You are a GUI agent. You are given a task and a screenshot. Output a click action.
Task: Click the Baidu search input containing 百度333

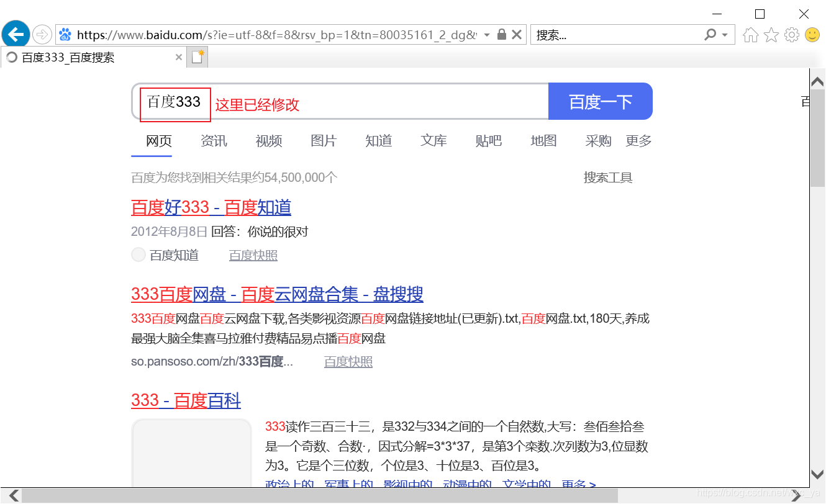(340, 101)
